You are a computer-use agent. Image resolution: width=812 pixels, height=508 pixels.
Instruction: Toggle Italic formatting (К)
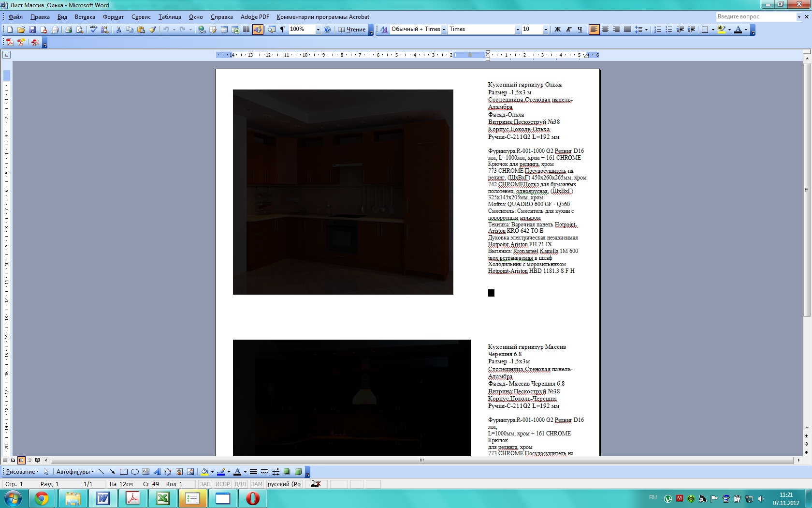tap(568, 30)
